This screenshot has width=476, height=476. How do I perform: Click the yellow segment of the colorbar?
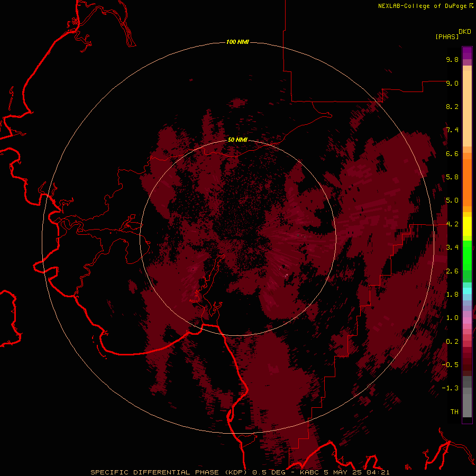467,226
